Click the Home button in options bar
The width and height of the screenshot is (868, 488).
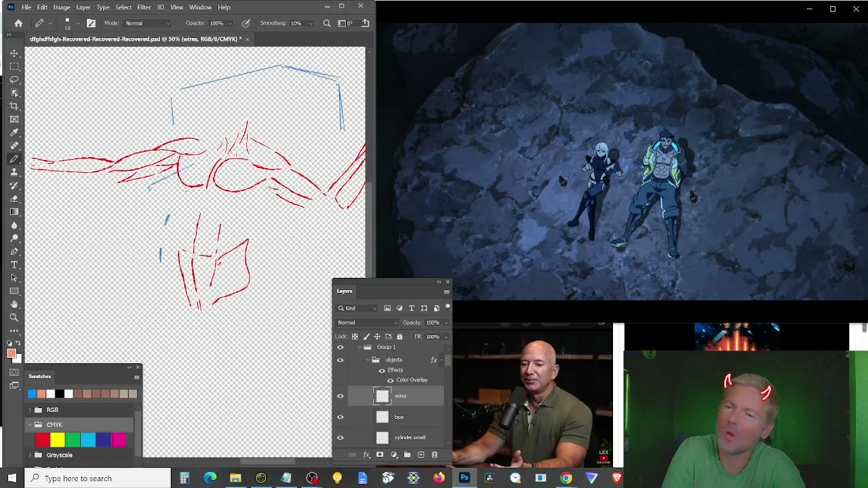pos(18,23)
